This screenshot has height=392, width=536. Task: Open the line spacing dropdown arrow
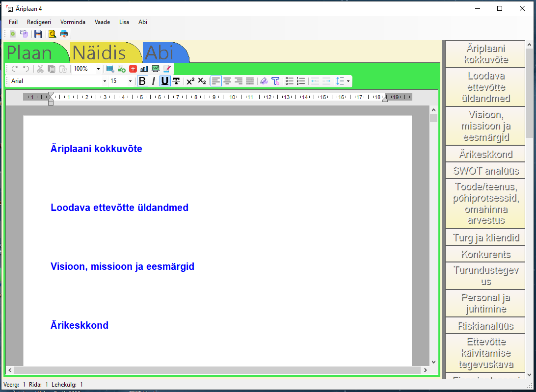coord(348,81)
